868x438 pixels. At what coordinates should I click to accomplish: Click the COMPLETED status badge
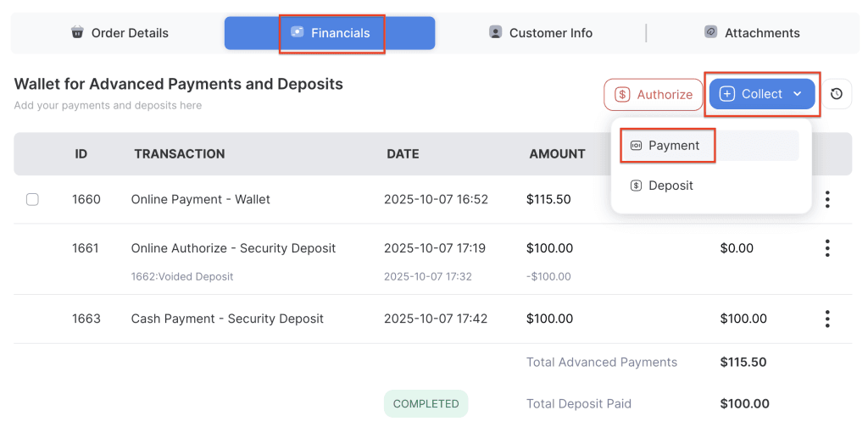[426, 404]
